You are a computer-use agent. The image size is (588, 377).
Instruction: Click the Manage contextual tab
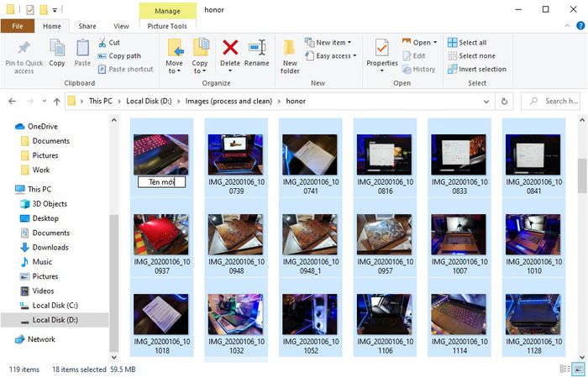168,11
